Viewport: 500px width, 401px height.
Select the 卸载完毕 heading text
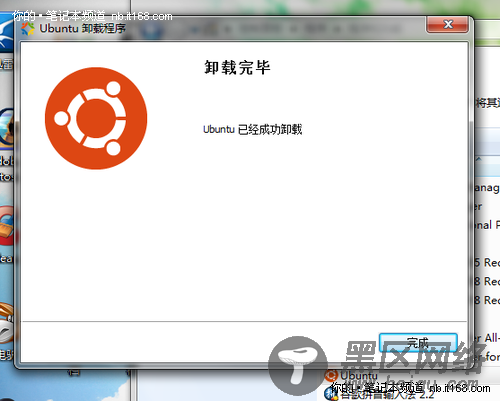click(x=237, y=68)
